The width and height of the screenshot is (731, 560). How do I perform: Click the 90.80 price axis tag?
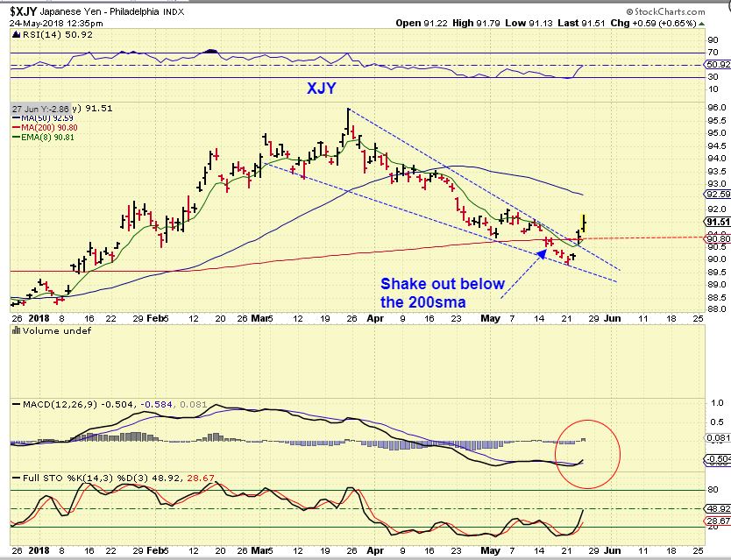[x=718, y=238]
